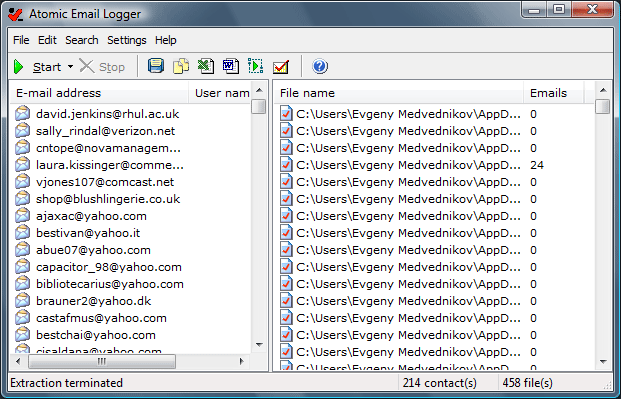This screenshot has width=621, height=399.
Task: Click email list horizontal scrollbar thumb
Action: pos(102,361)
